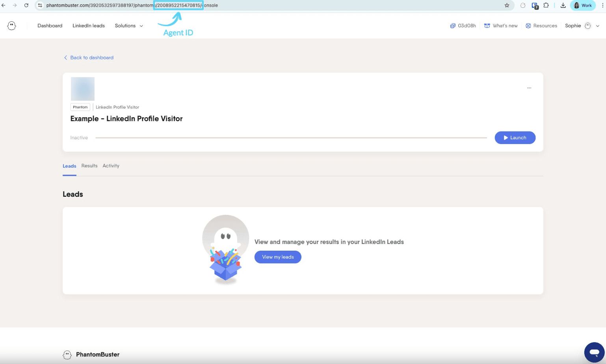Open the Resources menu
606x364 pixels.
coord(541,26)
